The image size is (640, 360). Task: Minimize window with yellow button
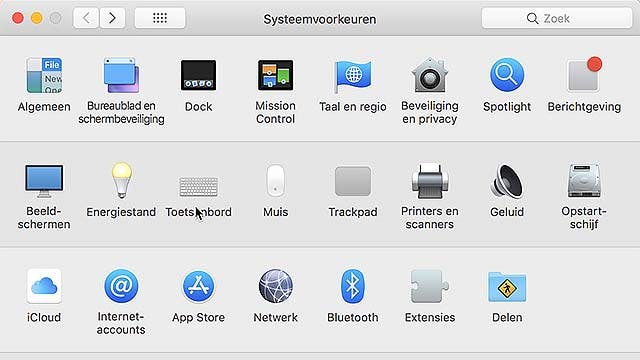click(x=37, y=18)
